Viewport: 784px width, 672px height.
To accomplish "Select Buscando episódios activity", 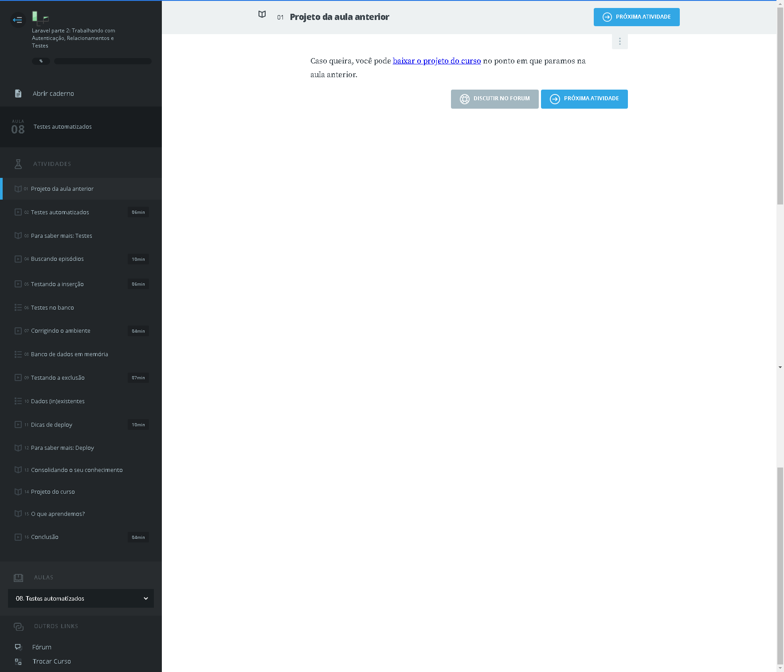I will click(x=57, y=259).
